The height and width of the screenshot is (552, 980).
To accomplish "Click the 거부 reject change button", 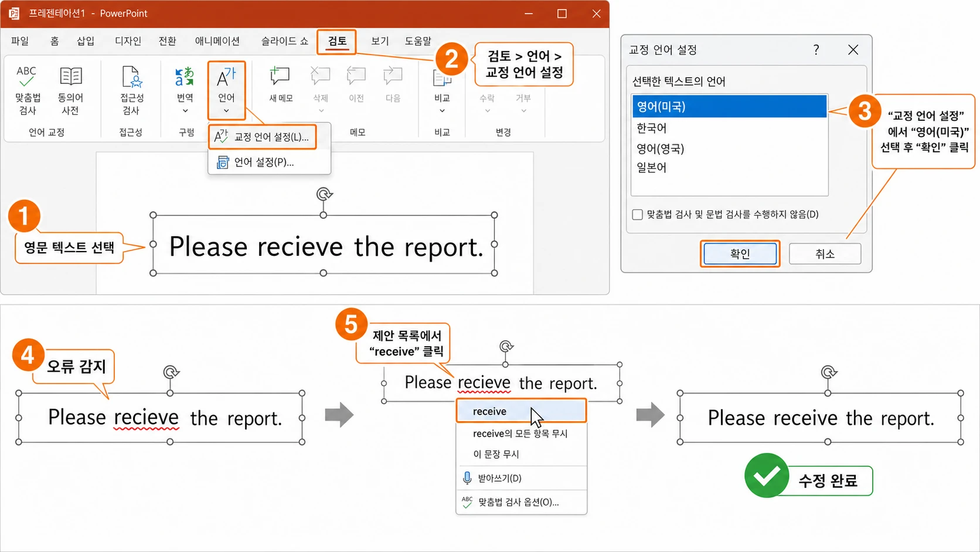I will click(x=523, y=98).
